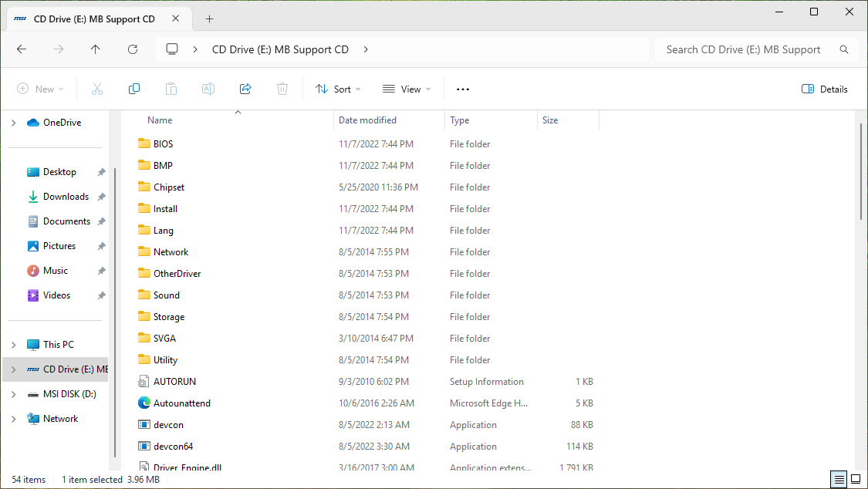The width and height of the screenshot is (868, 489).
Task: Open the See more ellipsis menu
Action: [463, 89]
